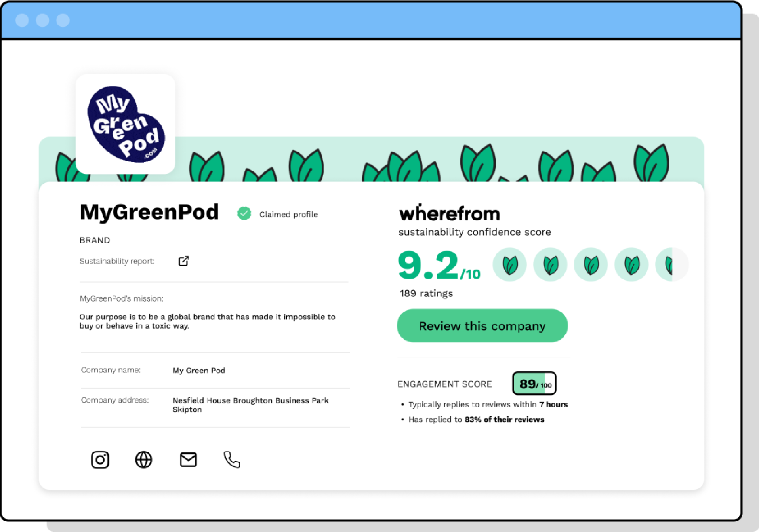This screenshot has height=532, width=759.
Task: Click the Sustainability report label
Action: pyautogui.click(x=117, y=261)
